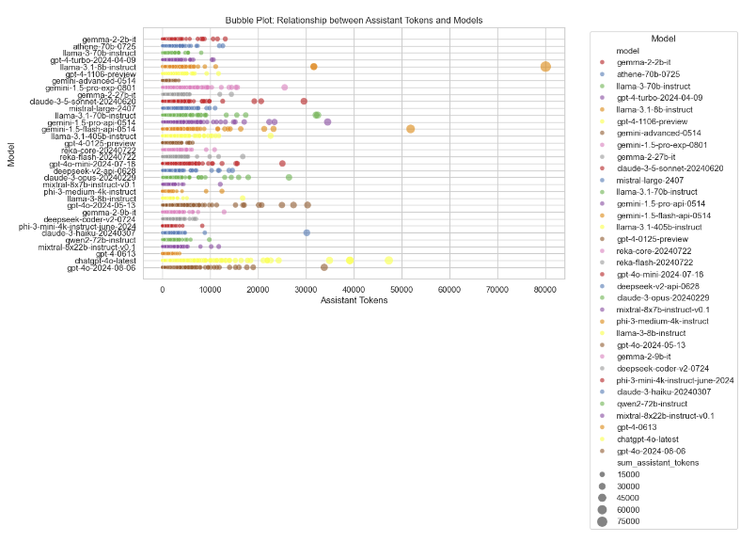
Task: Select 'mixtral-8x7b-instruct-v0.1' on the y-axis
Action: point(89,184)
